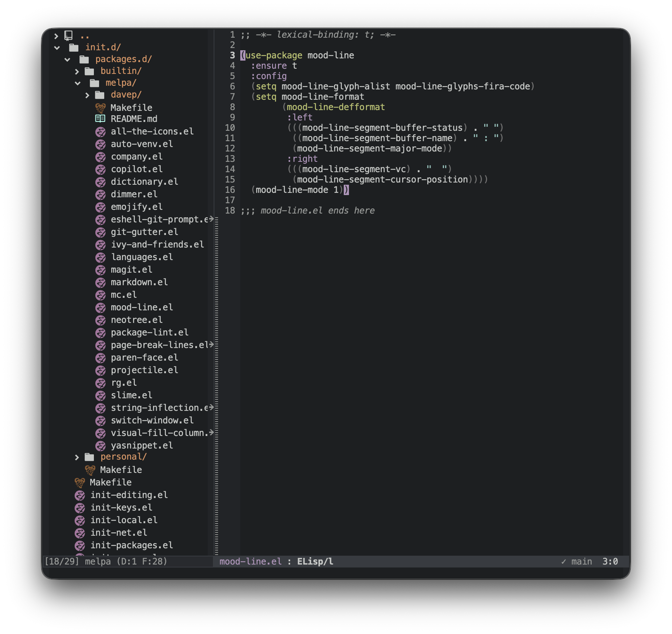Click the personal/ folder icon

point(89,457)
